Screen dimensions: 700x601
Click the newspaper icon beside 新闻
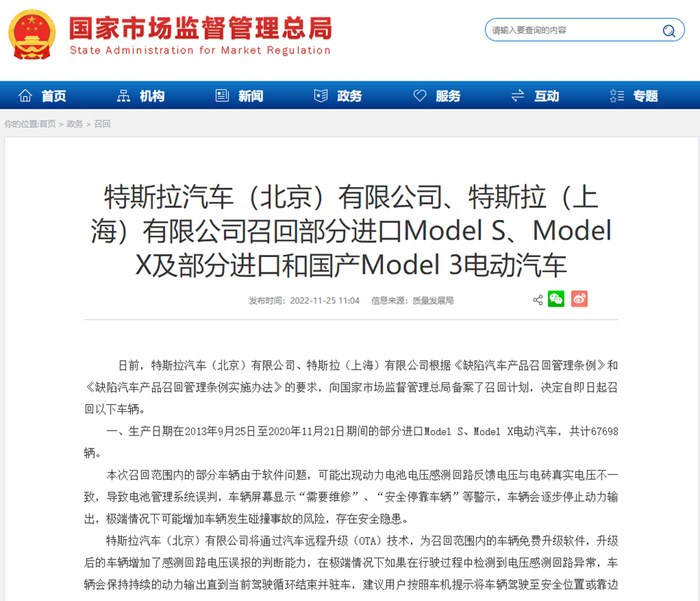[222, 96]
